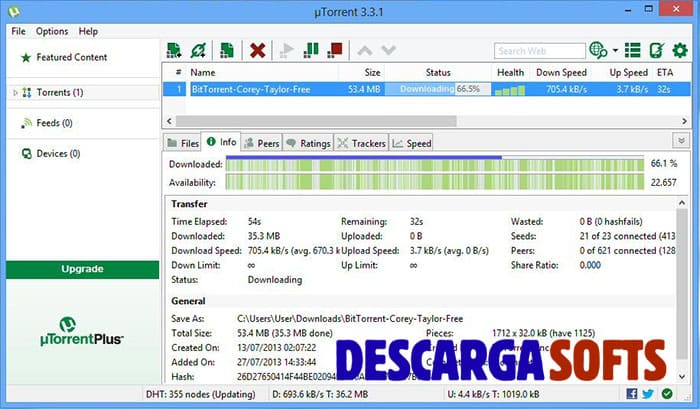Sort the list by Down Speed column

point(561,72)
